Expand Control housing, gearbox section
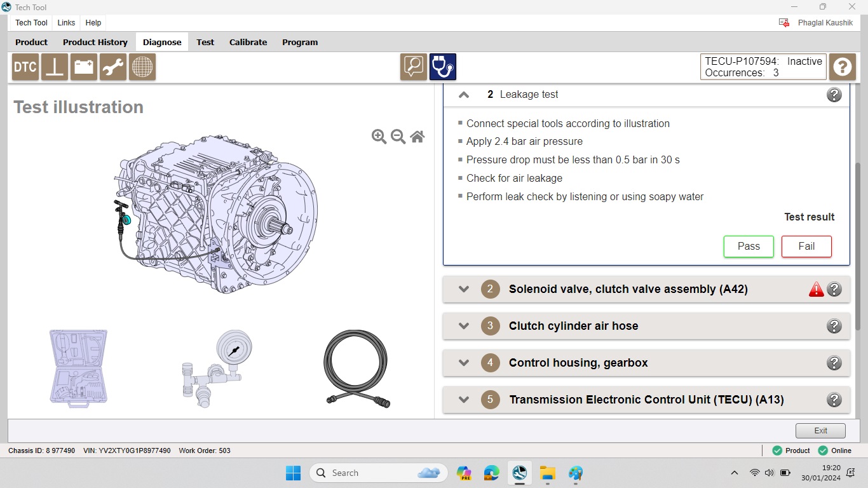Viewport: 868px width, 488px height. point(464,363)
